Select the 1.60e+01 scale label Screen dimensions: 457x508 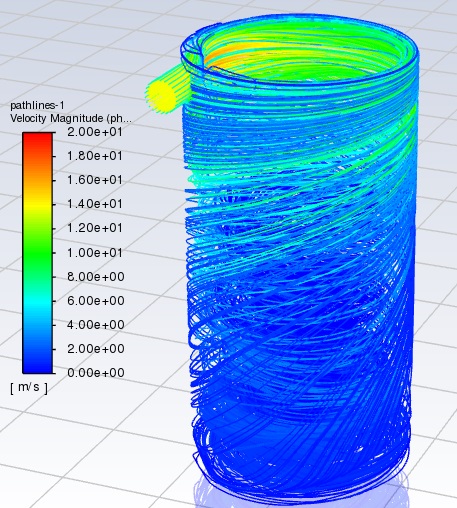point(95,180)
